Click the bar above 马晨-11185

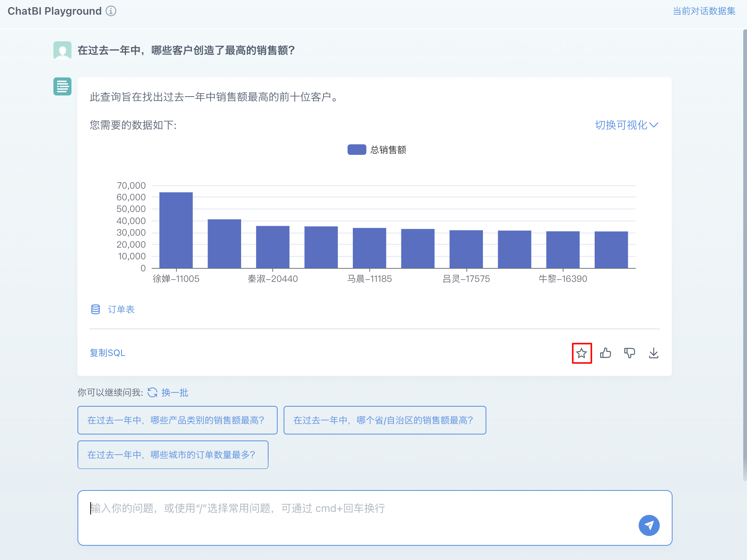[x=369, y=248]
